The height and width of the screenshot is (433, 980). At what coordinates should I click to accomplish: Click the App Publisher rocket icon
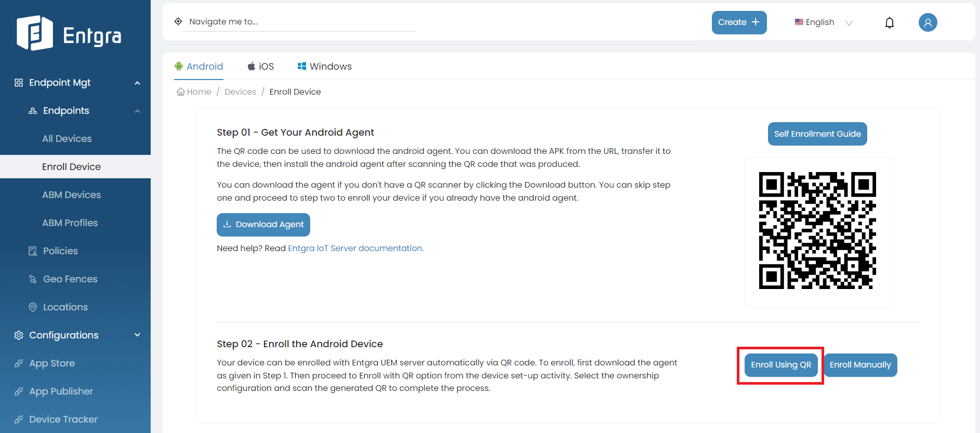pyautogui.click(x=19, y=391)
